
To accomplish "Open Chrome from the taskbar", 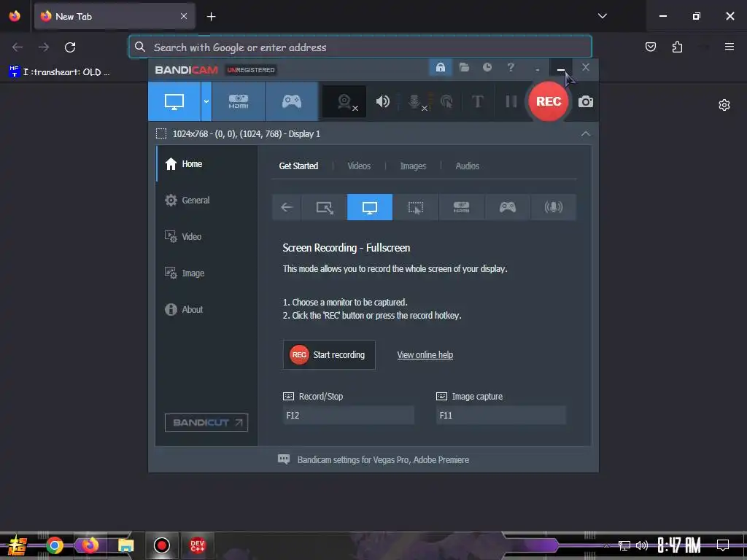I will (x=54, y=545).
